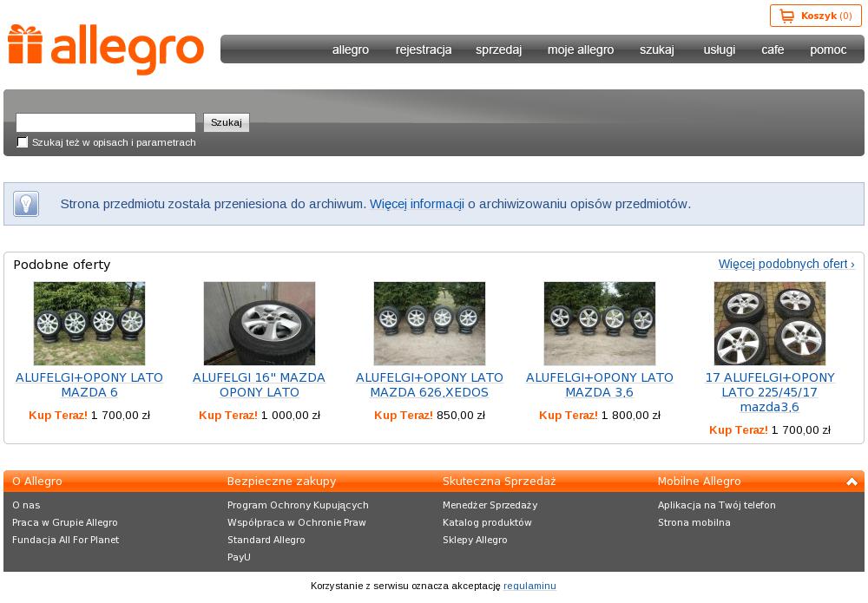Open ALUFELGI+OPONY LATO MAZDA 3,6 link
868x603 pixels.
(x=600, y=385)
